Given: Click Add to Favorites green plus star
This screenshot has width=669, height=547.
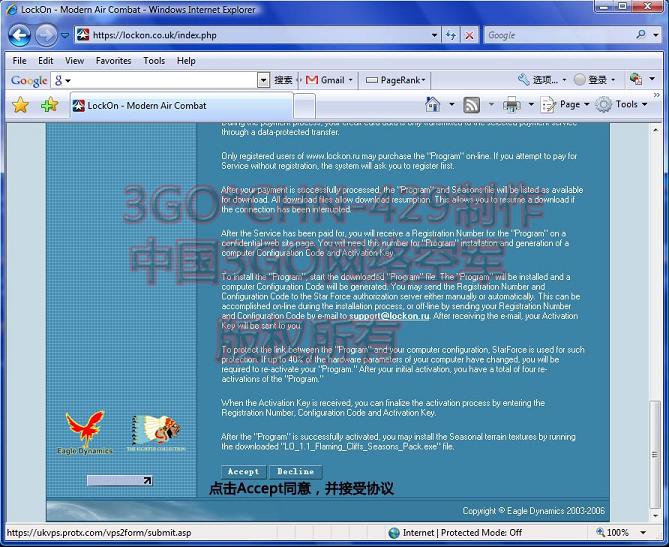Looking at the screenshot, I should (49, 105).
